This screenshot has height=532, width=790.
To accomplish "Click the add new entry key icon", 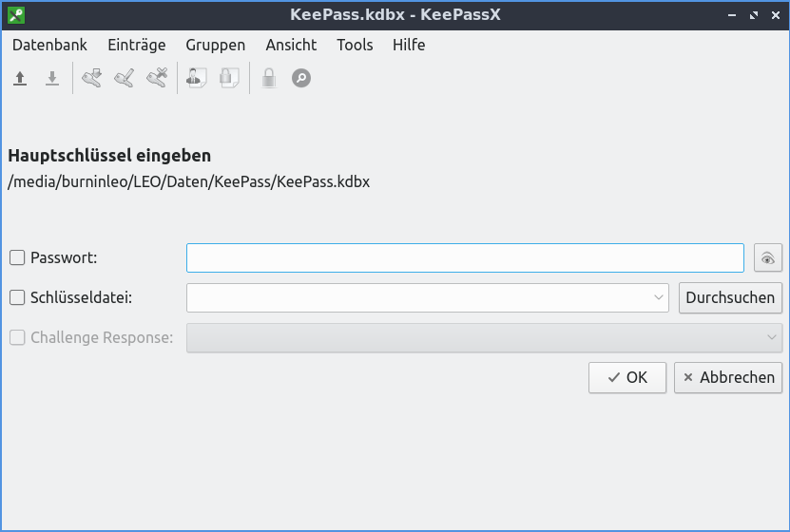I will [91, 78].
